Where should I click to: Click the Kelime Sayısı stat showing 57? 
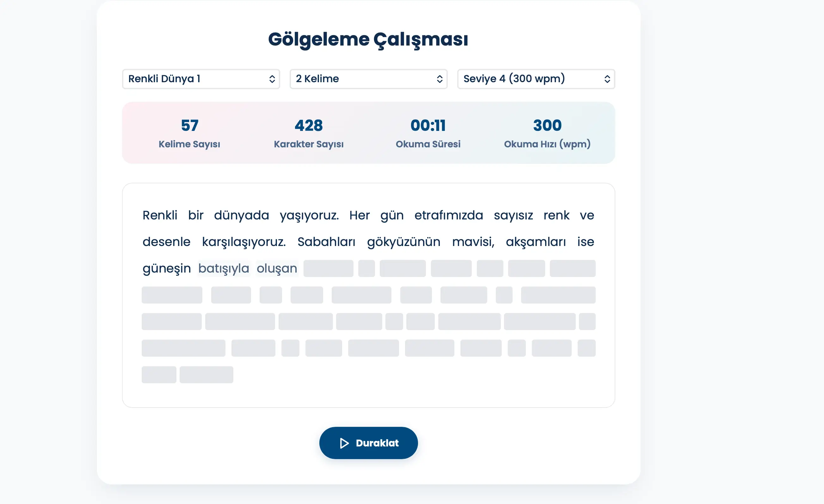point(189,133)
